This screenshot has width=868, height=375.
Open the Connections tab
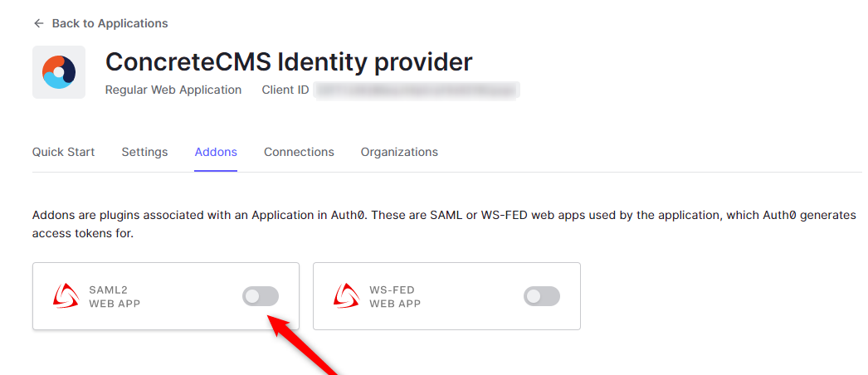coord(299,152)
